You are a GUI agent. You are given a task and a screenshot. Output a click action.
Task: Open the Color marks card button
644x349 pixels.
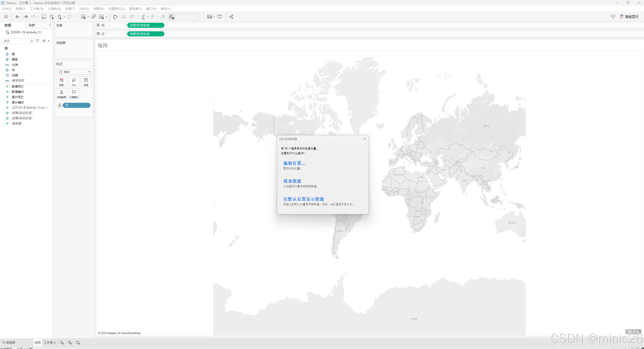coord(62,82)
